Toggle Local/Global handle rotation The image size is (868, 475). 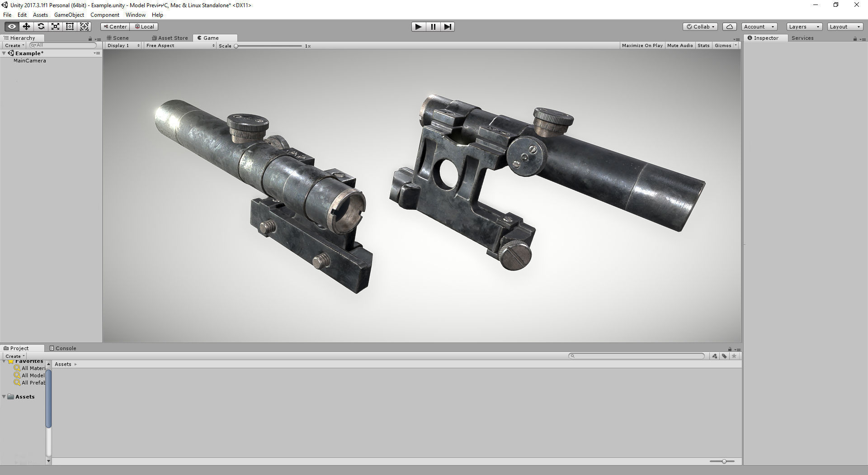[x=144, y=27]
